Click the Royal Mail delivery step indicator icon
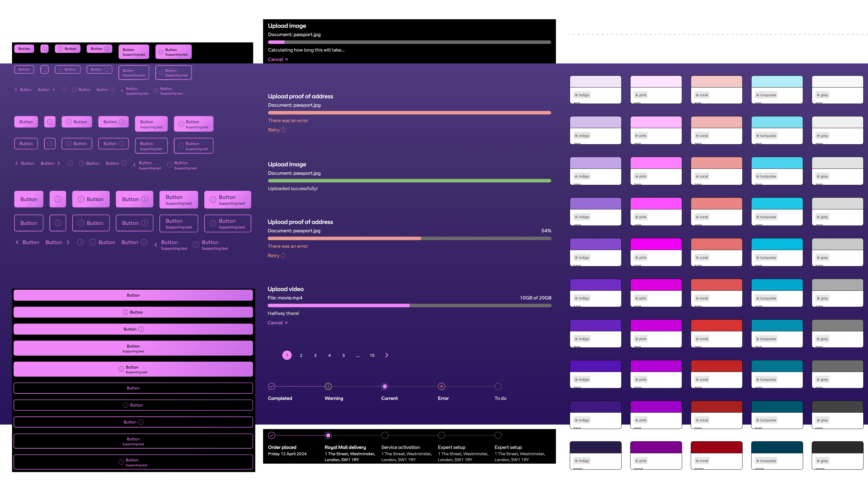This screenshot has width=868, height=488. (x=328, y=435)
